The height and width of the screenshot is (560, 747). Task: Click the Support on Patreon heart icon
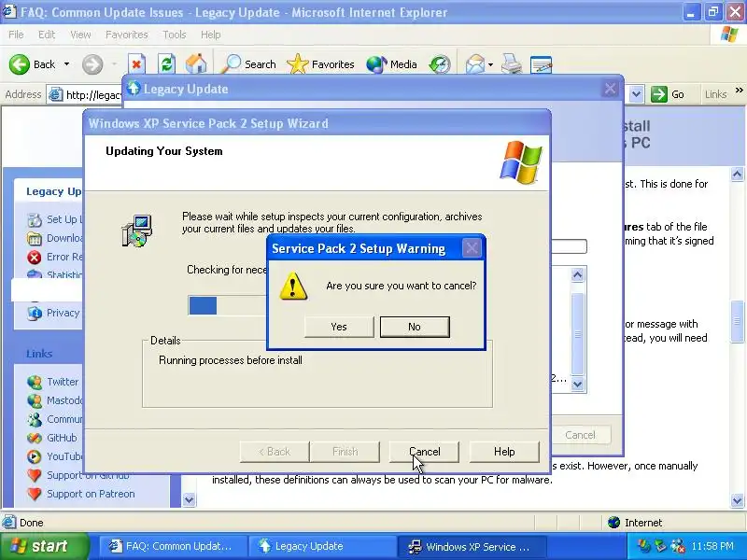tap(35, 494)
